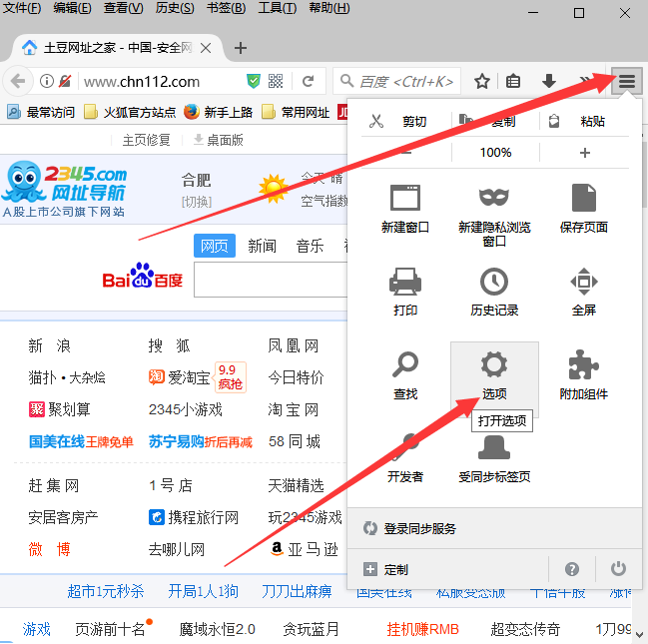Enter full screen from menu
The height and width of the screenshot is (644, 648).
[583, 292]
